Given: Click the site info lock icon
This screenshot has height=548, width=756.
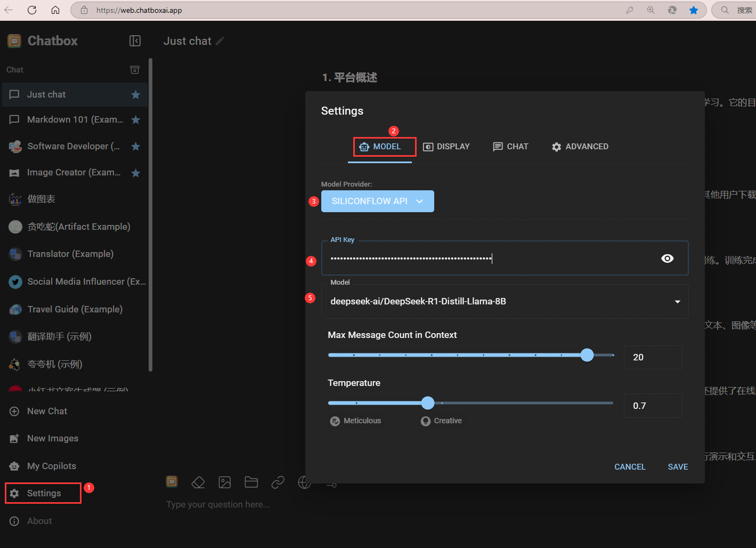Looking at the screenshot, I should click(84, 10).
